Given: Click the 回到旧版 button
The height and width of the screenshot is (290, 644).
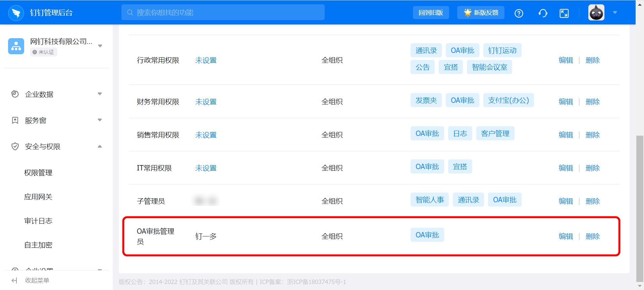Looking at the screenshot, I should pos(431,12).
